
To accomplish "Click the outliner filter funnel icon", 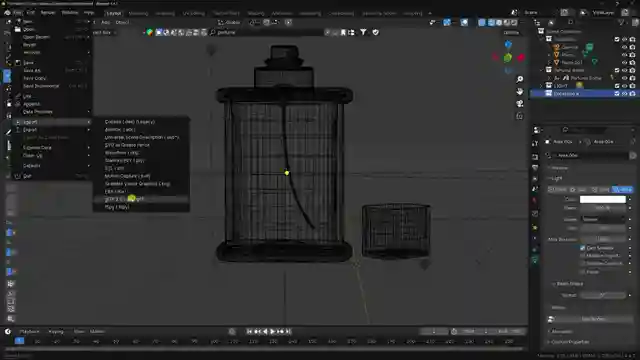I will [621, 22].
